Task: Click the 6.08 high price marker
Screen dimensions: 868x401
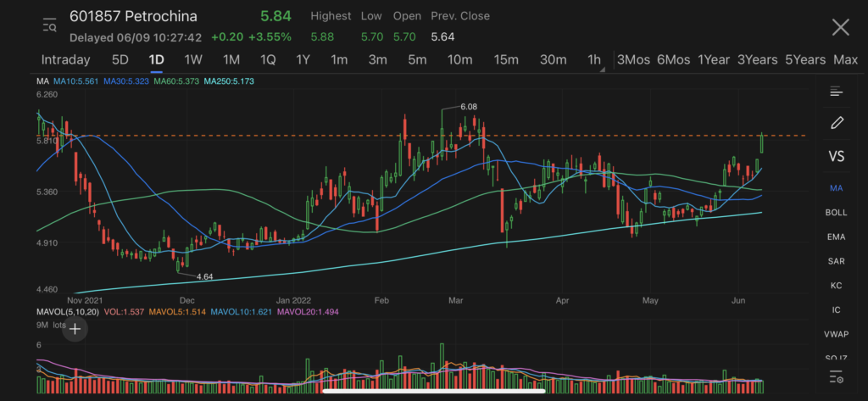Action: pos(468,106)
